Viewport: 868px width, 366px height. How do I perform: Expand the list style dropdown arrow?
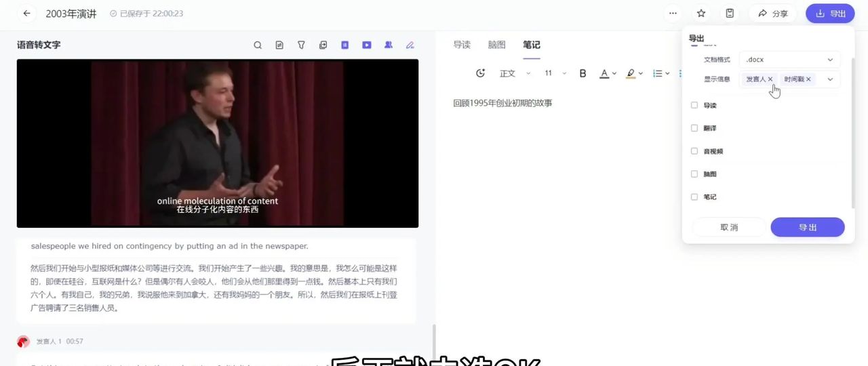pyautogui.click(x=667, y=73)
